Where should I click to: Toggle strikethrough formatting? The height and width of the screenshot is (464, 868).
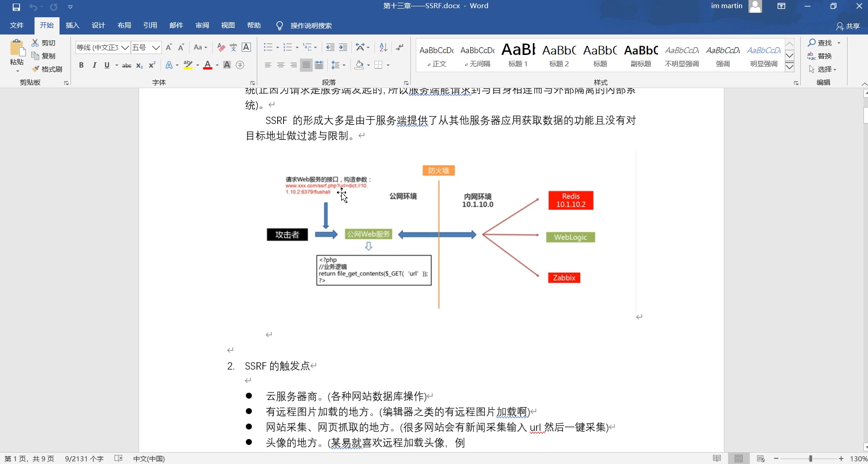point(127,65)
